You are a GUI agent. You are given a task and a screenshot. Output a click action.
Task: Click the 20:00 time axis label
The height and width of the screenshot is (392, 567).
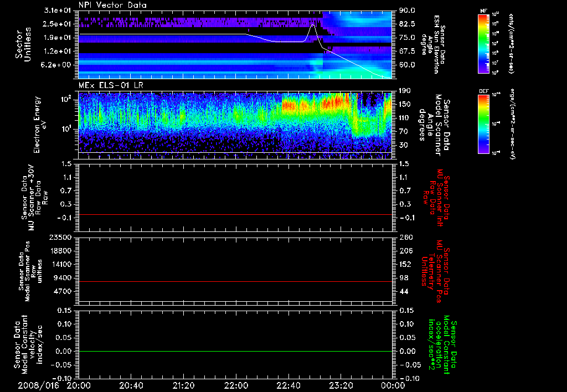pyautogui.click(x=79, y=385)
